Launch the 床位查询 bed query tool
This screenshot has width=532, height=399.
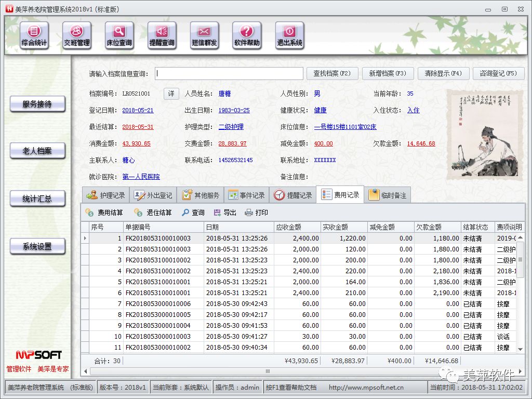pos(119,35)
